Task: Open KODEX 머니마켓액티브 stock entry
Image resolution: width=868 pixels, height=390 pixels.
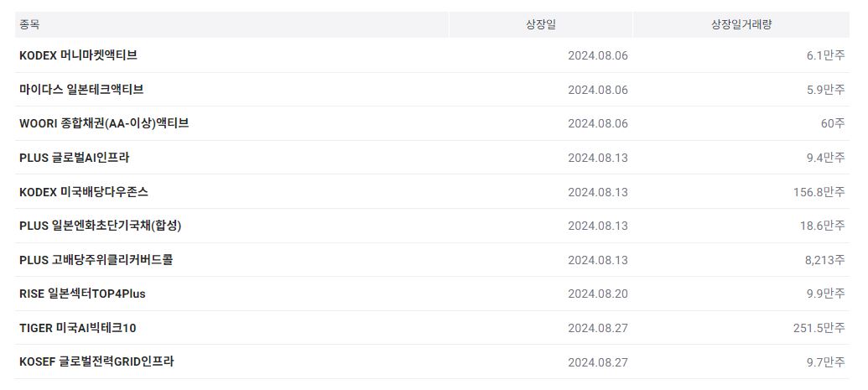Action: 78,55
